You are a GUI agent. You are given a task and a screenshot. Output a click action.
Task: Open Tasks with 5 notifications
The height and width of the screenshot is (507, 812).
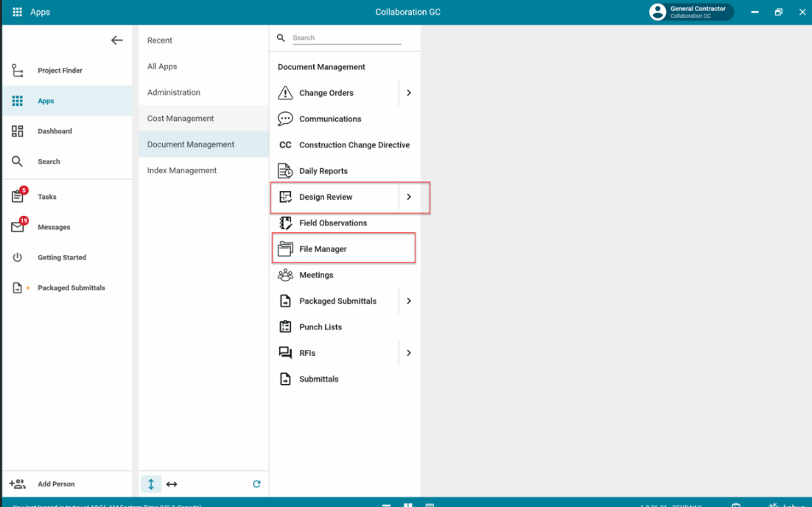(x=46, y=197)
